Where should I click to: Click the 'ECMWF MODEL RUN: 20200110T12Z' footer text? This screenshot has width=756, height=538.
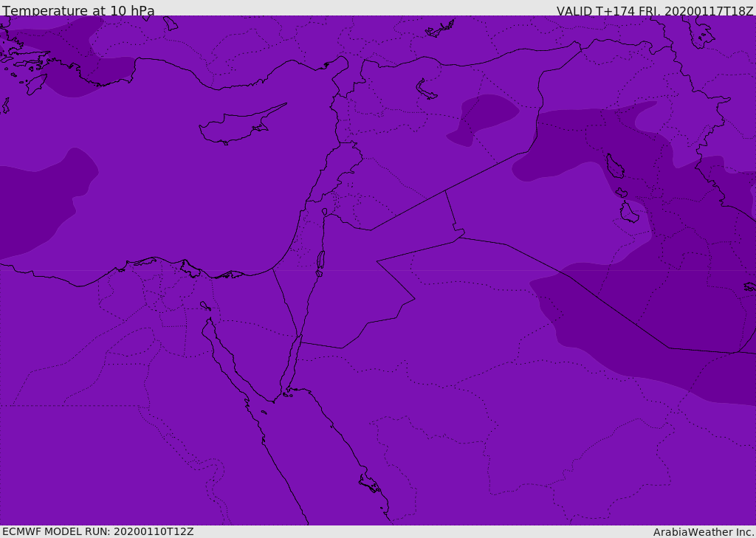tap(98, 531)
